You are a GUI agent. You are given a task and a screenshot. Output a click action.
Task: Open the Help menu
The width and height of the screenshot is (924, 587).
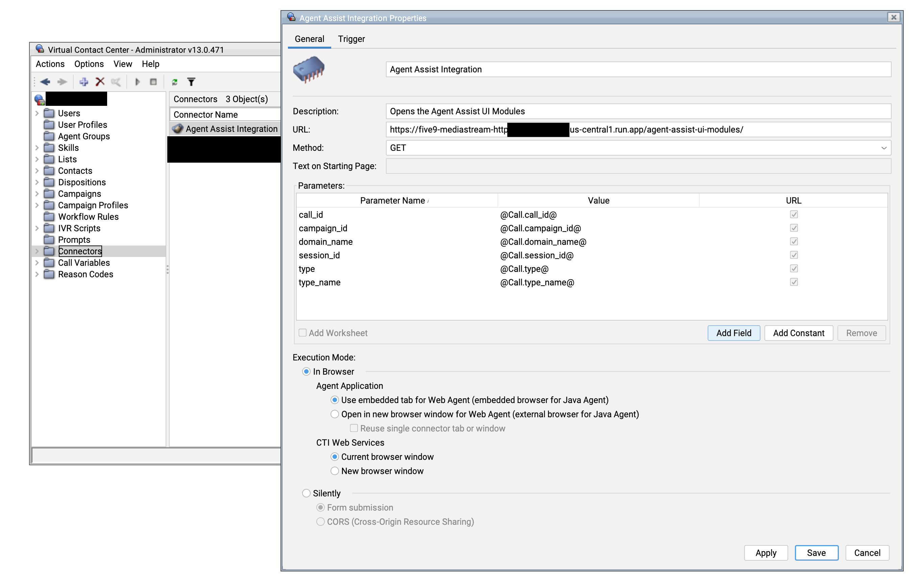[x=150, y=64]
